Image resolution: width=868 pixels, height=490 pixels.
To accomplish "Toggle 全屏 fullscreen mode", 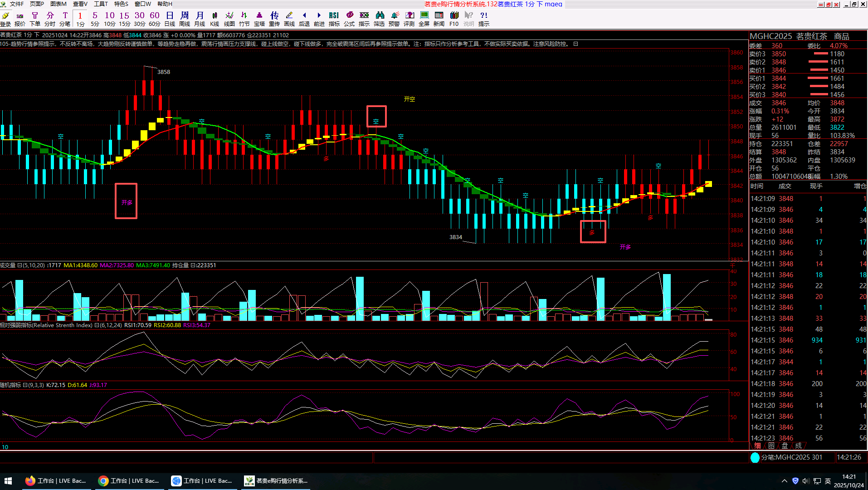I will pyautogui.click(x=424, y=19).
